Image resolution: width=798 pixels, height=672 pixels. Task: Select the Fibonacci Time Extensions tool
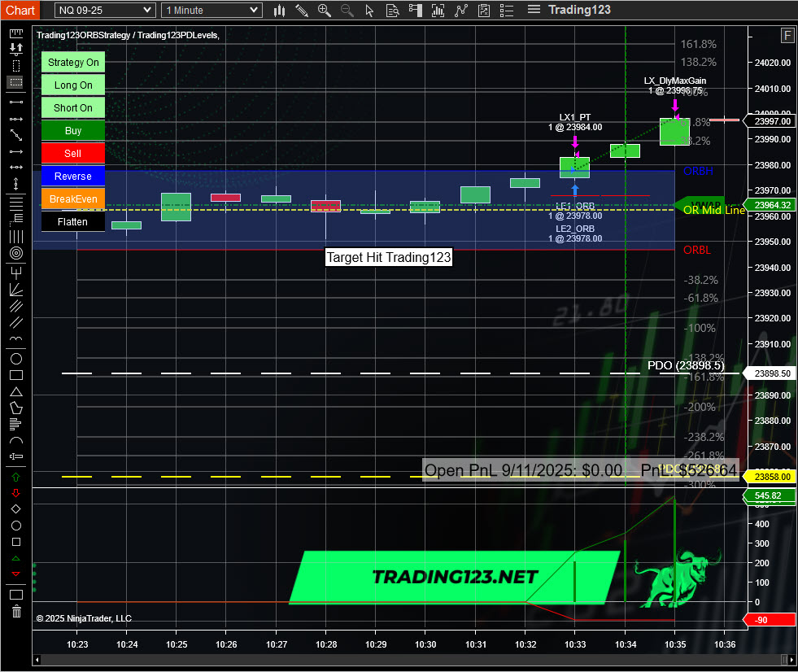15,237
